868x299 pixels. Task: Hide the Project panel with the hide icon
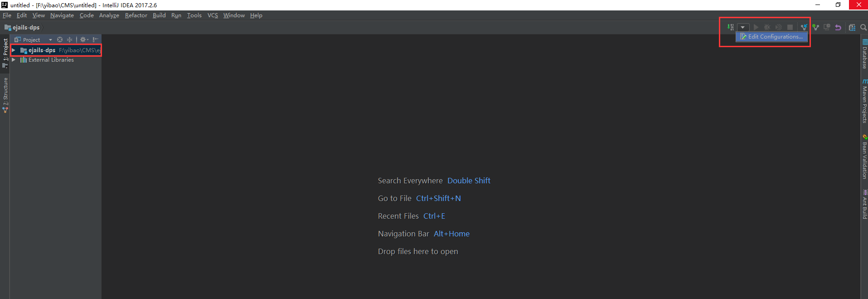coord(95,39)
